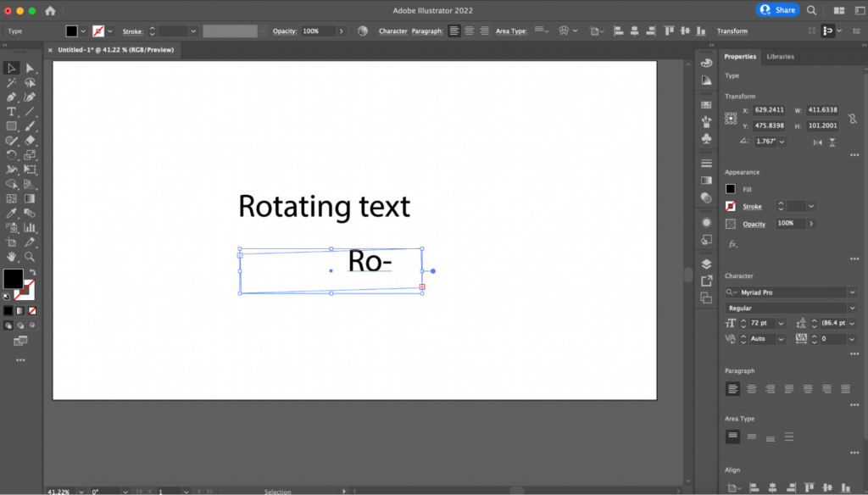The image size is (868, 495).
Task: Pick the Pen tool
Action: click(x=12, y=97)
